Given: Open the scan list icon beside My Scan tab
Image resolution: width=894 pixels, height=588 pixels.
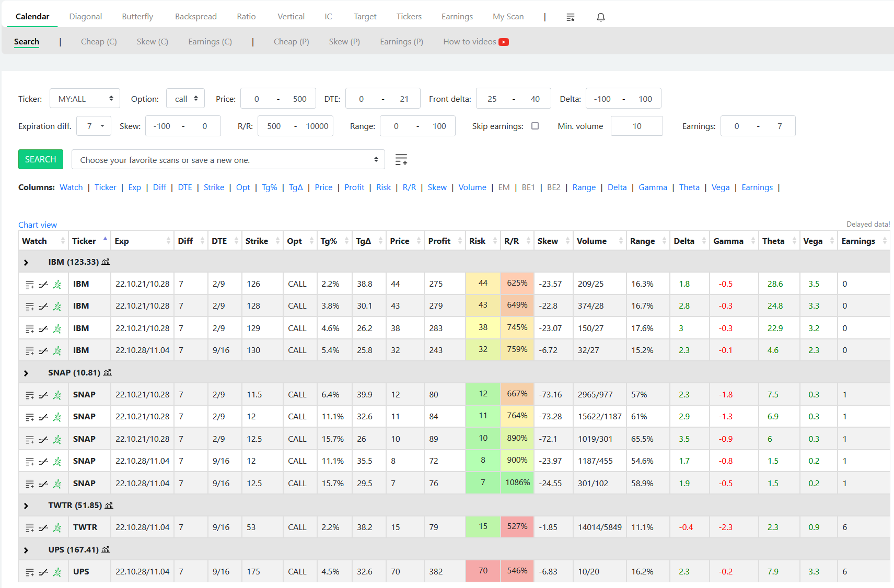Looking at the screenshot, I should 570,17.
